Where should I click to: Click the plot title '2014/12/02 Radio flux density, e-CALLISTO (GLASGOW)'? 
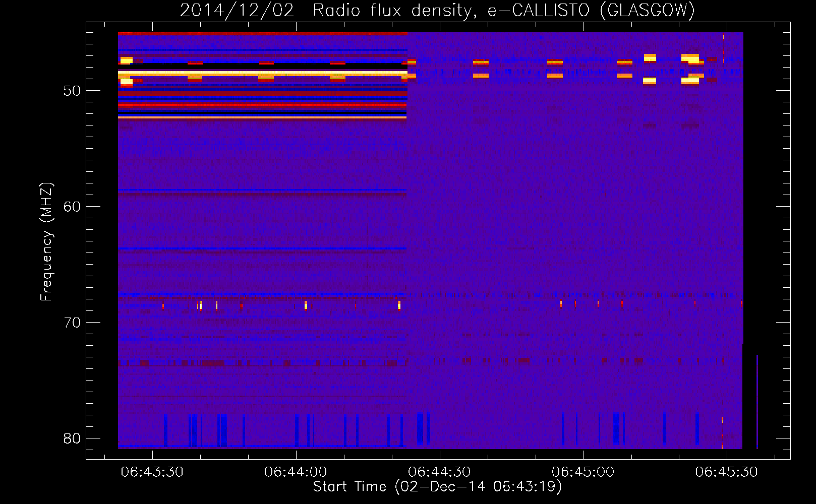tap(437, 10)
